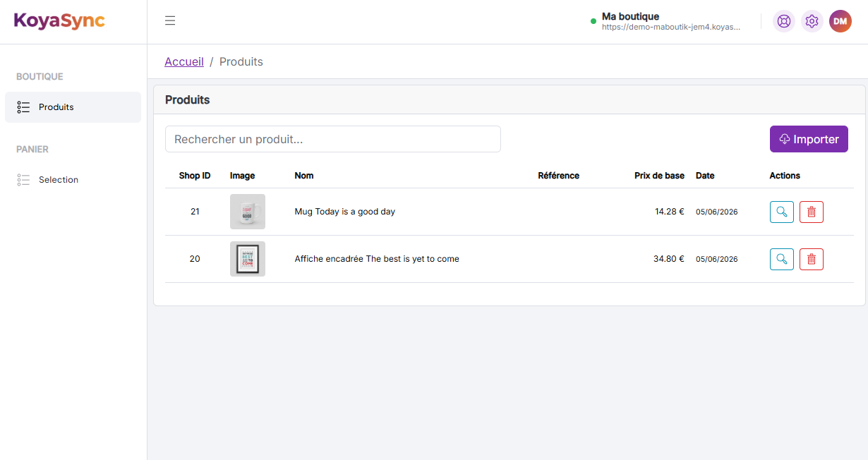The height and width of the screenshot is (460, 868).
Task: Open the Ma boutique shop link
Action: pyautogui.click(x=671, y=21)
